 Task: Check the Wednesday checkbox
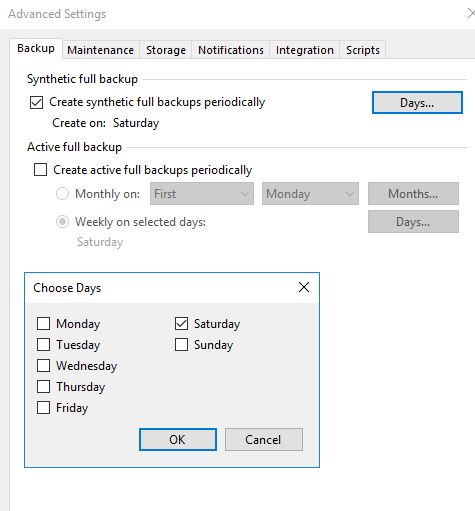[43, 365]
